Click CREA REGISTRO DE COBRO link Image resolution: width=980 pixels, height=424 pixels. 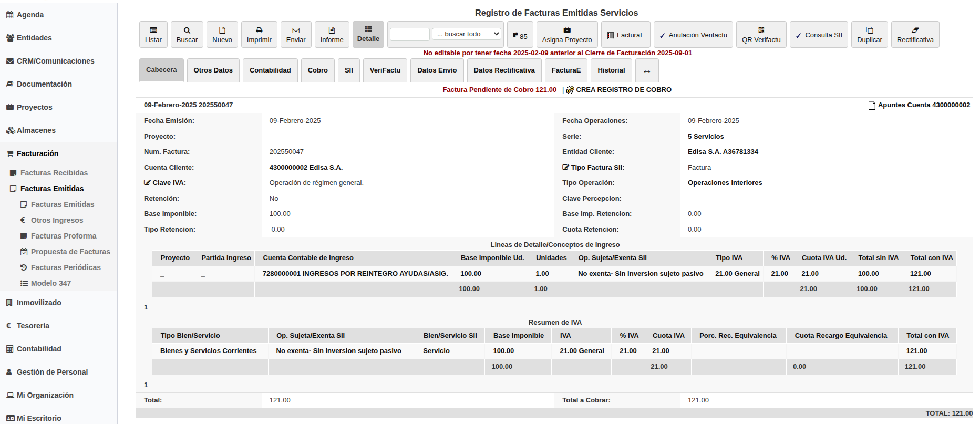tap(623, 90)
